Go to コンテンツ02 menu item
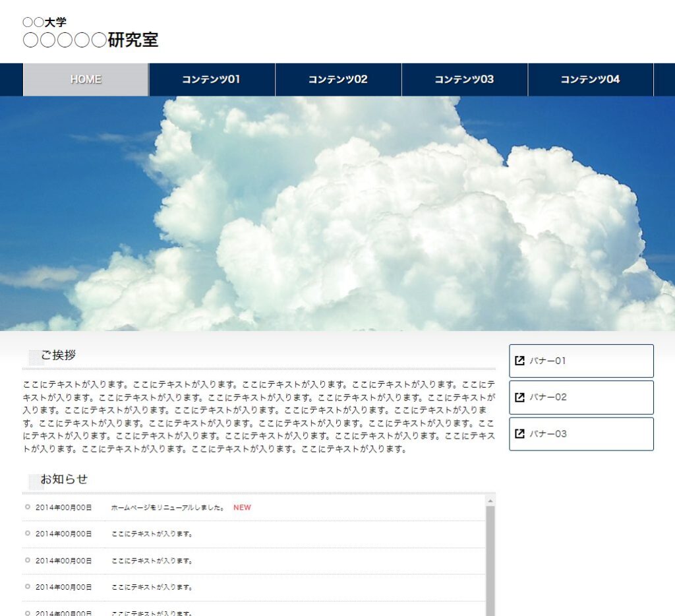The height and width of the screenshot is (616, 675). [x=338, y=80]
